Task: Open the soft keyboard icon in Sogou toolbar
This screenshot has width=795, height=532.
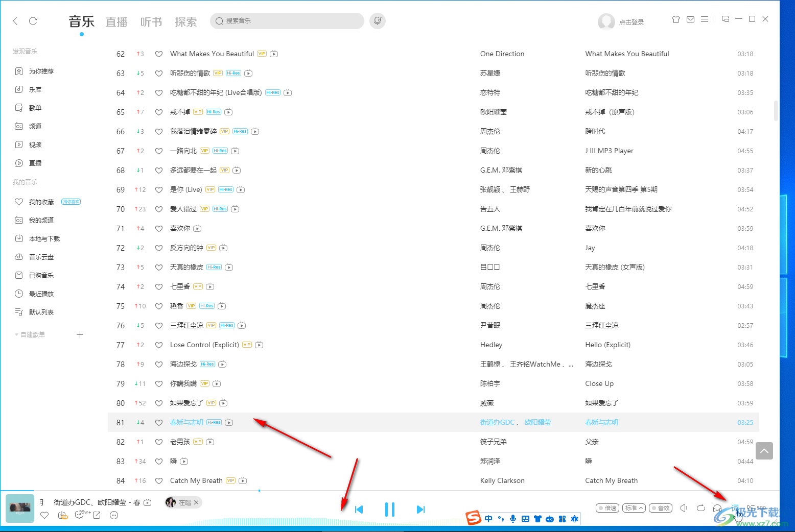Action: point(525,519)
